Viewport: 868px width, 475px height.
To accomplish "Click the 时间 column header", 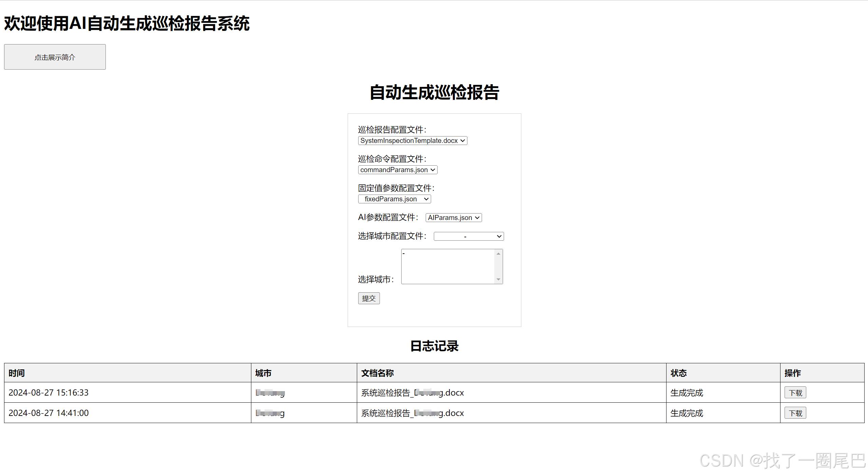I will click(x=17, y=373).
